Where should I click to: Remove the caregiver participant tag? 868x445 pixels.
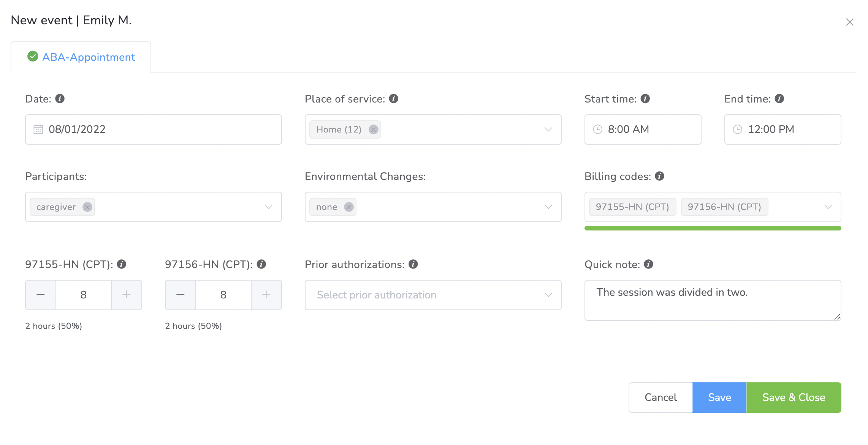[87, 207]
